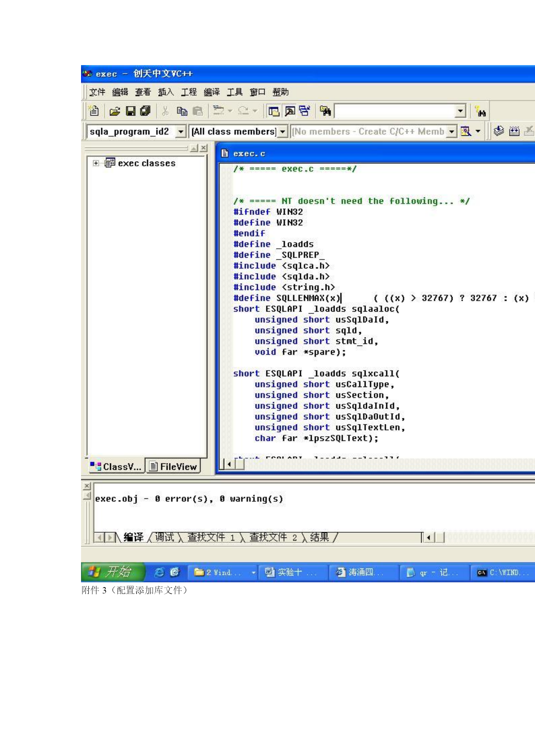Screen dimensions: 535x756
Task: Click the 开始 Start button
Action: 113,572
